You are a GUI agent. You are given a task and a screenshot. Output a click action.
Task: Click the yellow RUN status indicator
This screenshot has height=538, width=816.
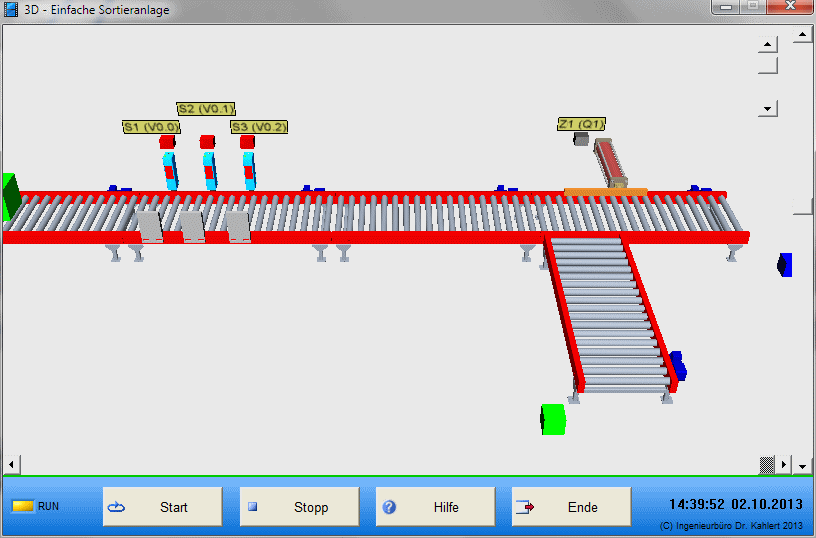[23, 506]
